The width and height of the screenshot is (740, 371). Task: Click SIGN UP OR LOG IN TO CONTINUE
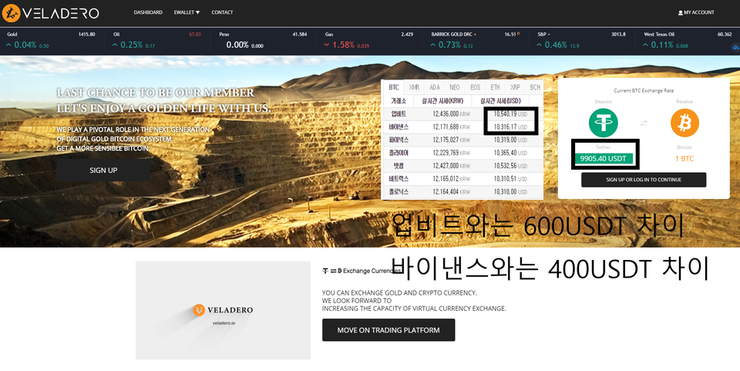pyautogui.click(x=644, y=180)
